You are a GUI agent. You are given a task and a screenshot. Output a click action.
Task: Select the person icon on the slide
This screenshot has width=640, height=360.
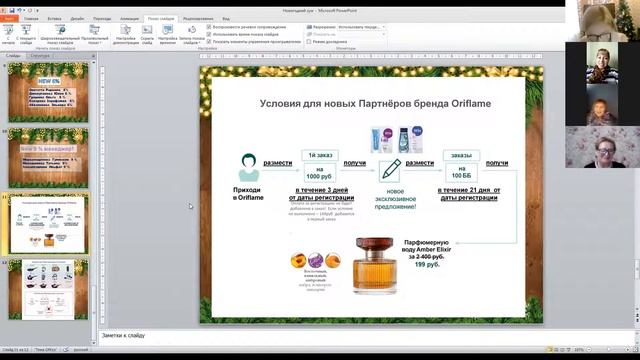[249, 167]
